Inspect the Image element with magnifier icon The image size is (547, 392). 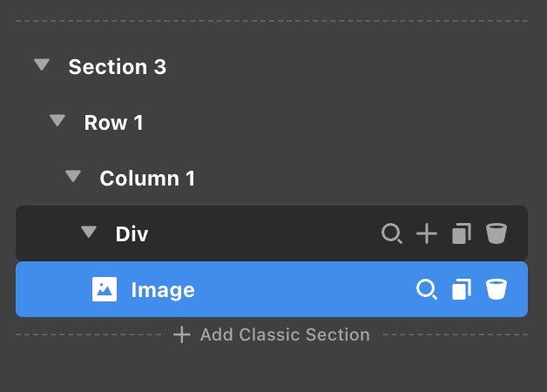427,289
